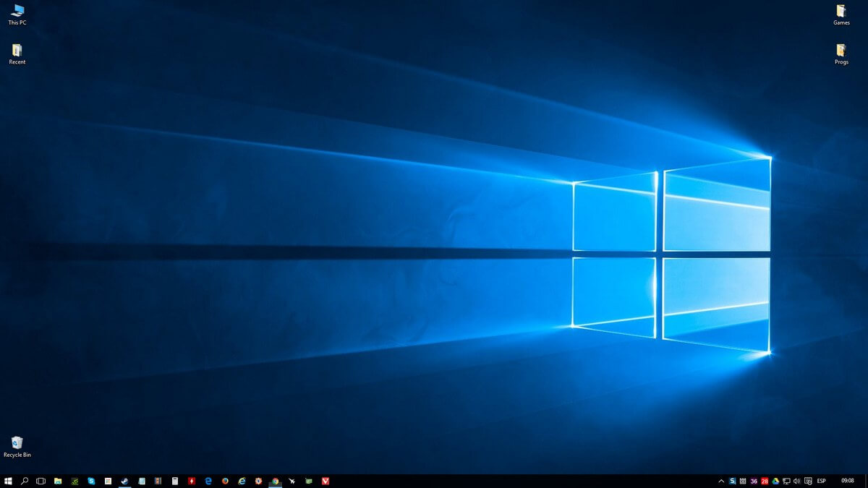The width and height of the screenshot is (868, 488).
Task: Open the Windows Start menu
Action: [x=8, y=481]
